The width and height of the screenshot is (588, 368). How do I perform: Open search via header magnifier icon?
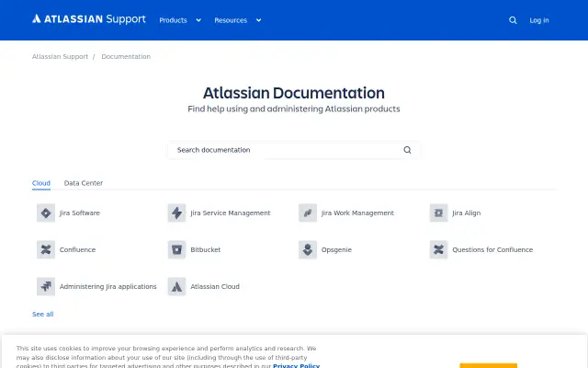tap(513, 20)
